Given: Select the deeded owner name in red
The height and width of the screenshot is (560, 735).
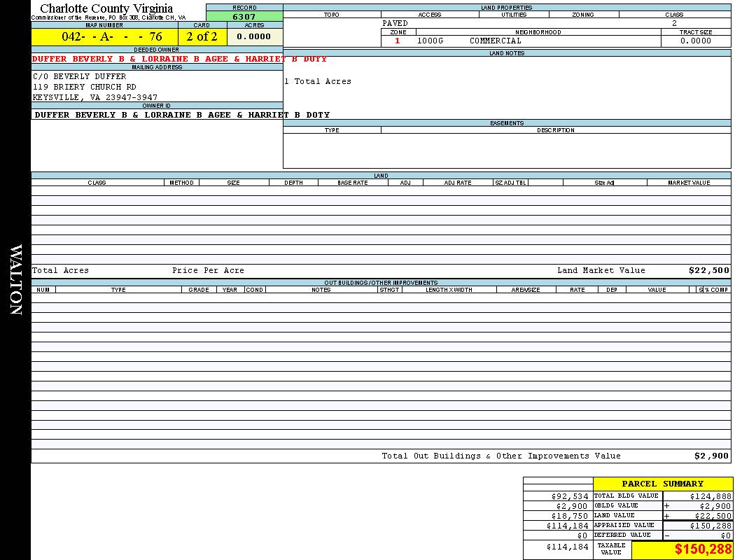Looking at the screenshot, I should (x=179, y=59).
